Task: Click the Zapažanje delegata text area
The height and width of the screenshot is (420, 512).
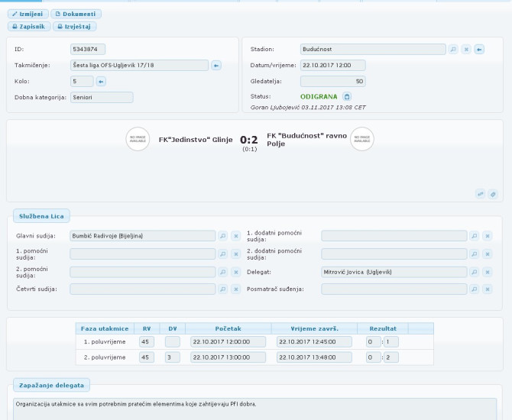Action: [x=255, y=408]
